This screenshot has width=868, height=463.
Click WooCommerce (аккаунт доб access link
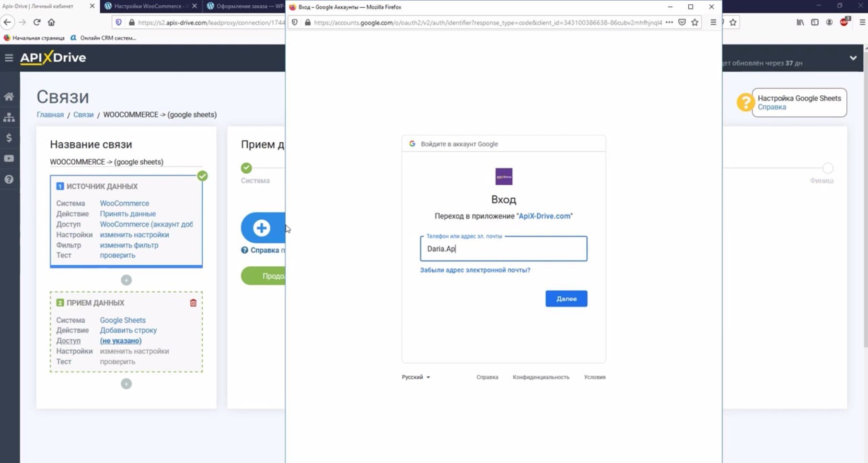(146, 225)
